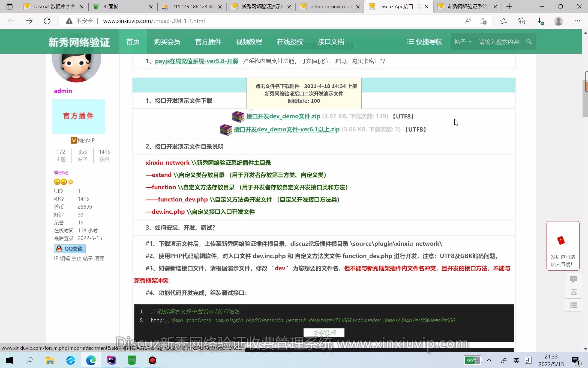Image resolution: width=588 pixels, height=368 pixels.
Task: Open the browser settings ellipsis menu
Action: [577, 21]
